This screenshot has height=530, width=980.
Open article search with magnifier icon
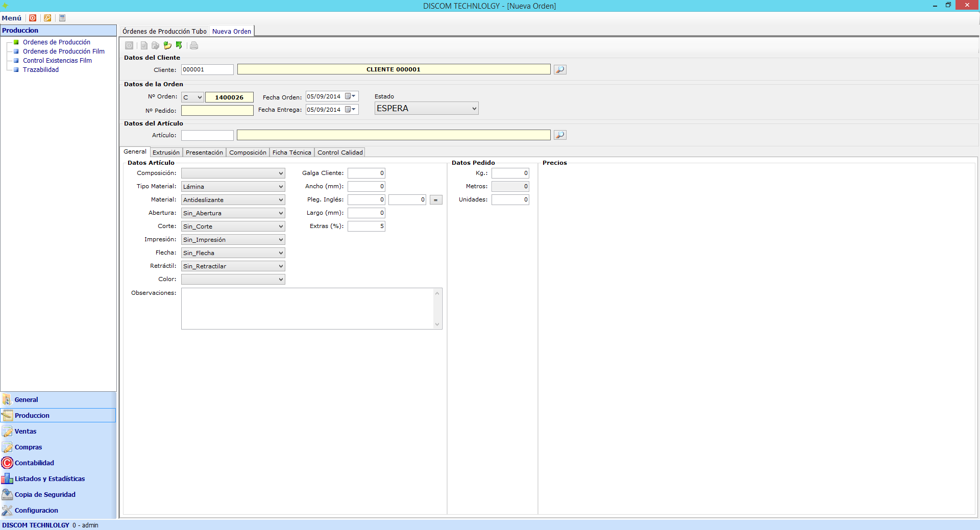(560, 135)
